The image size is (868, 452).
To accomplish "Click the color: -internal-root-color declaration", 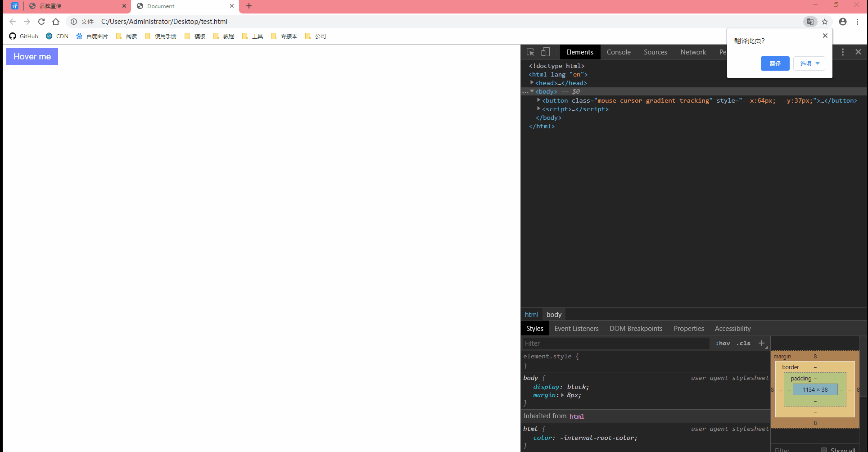I will tap(585, 438).
